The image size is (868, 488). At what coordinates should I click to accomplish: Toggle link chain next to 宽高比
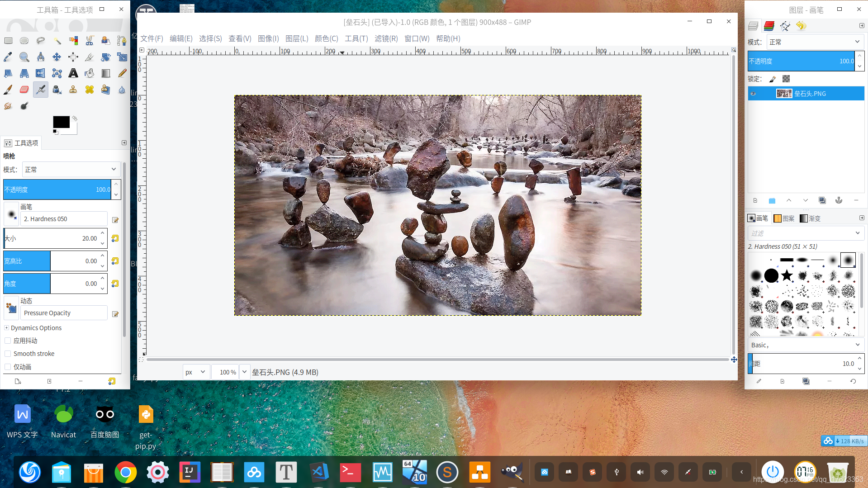coord(115,261)
